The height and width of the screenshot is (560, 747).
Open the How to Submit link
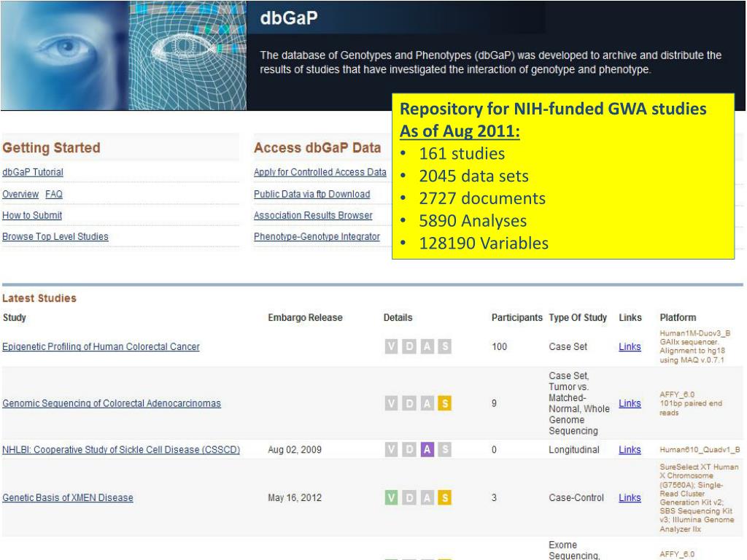32,215
